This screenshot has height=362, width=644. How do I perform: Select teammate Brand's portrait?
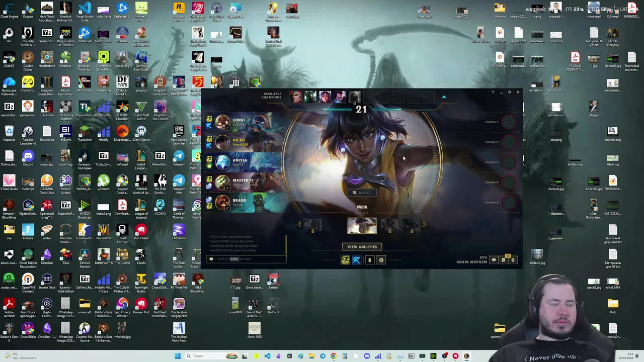point(222,202)
